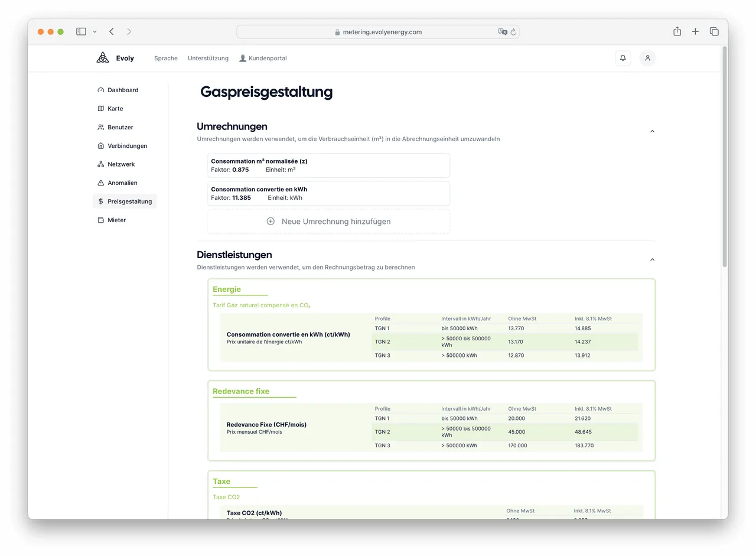Open a new tab with the plus icon
The image size is (756, 556).
tap(695, 31)
